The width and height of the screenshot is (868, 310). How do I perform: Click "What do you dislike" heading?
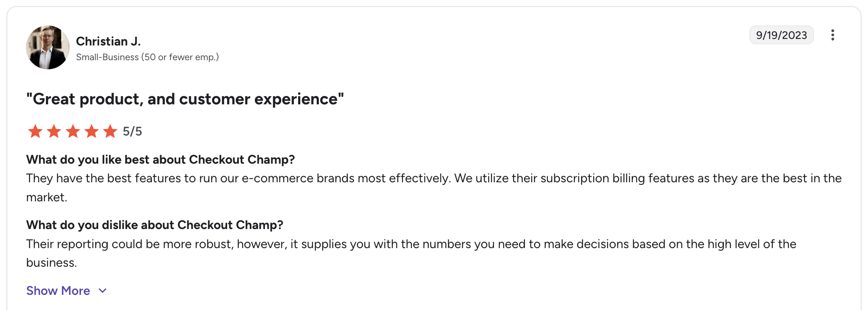[x=155, y=225]
